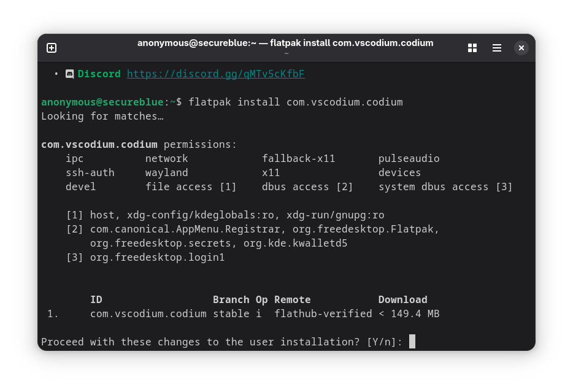The width and height of the screenshot is (573, 392).
Task: Click the green Discord label
Action: click(99, 74)
